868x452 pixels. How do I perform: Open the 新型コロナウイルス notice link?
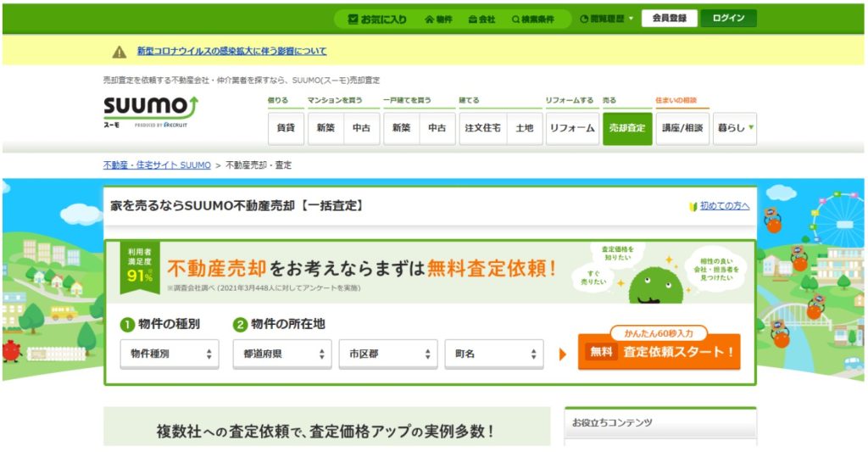232,51
